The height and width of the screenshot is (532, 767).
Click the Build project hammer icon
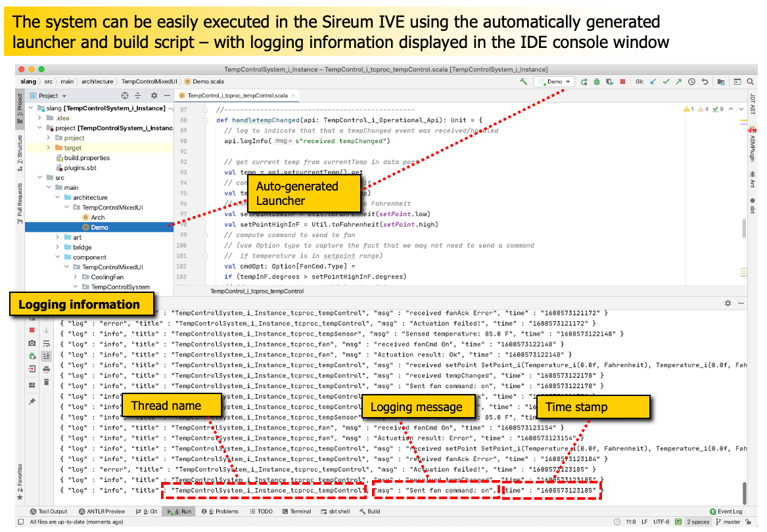tap(523, 81)
